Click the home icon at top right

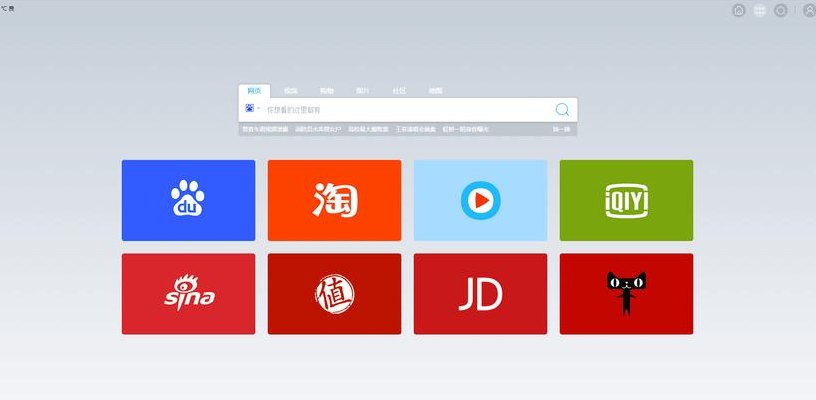[738, 10]
